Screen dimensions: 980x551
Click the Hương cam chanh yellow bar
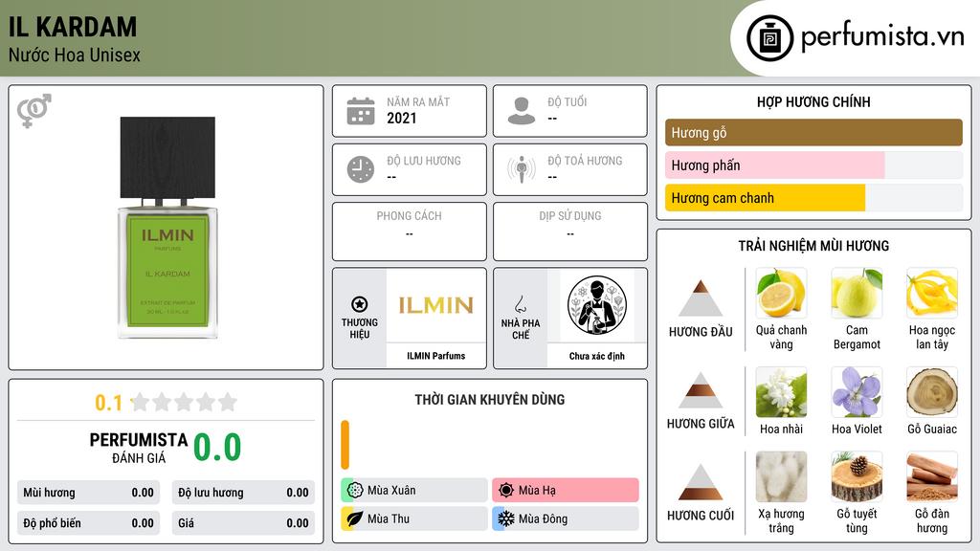765,198
